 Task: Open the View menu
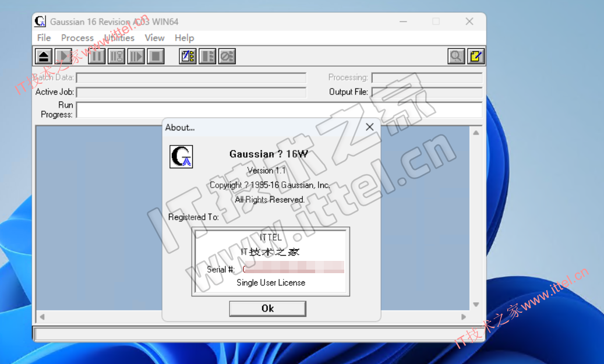[x=154, y=38]
